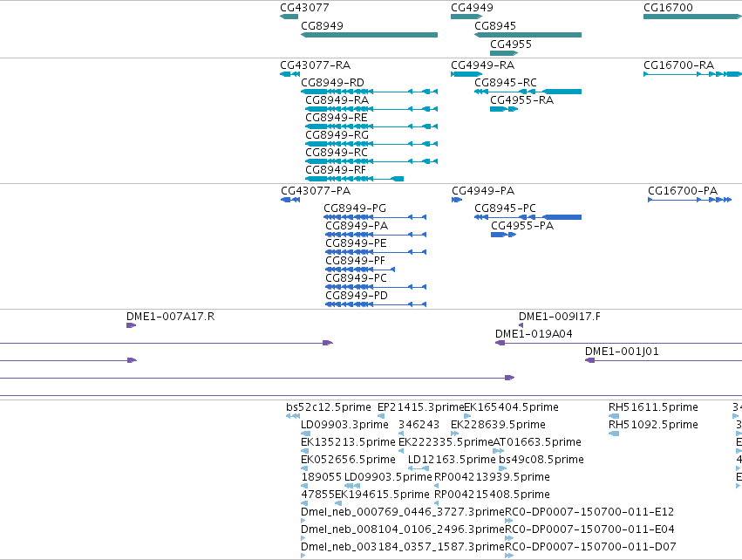The height and width of the screenshot is (560, 742).
Task: Select protein CG8945-PC
Action: [x=528, y=217]
